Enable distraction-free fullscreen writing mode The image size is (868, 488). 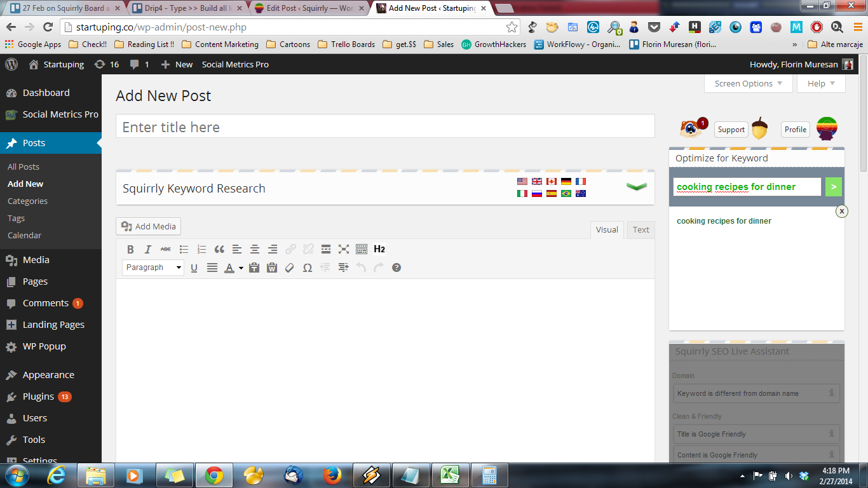pos(344,249)
